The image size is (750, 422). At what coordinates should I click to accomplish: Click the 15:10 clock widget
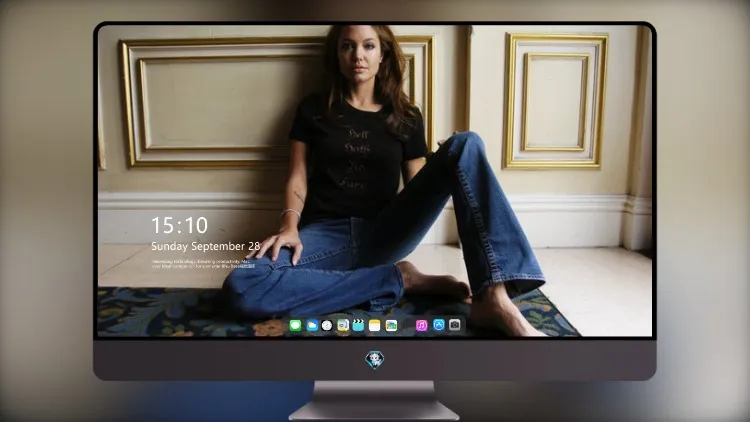coord(179,225)
